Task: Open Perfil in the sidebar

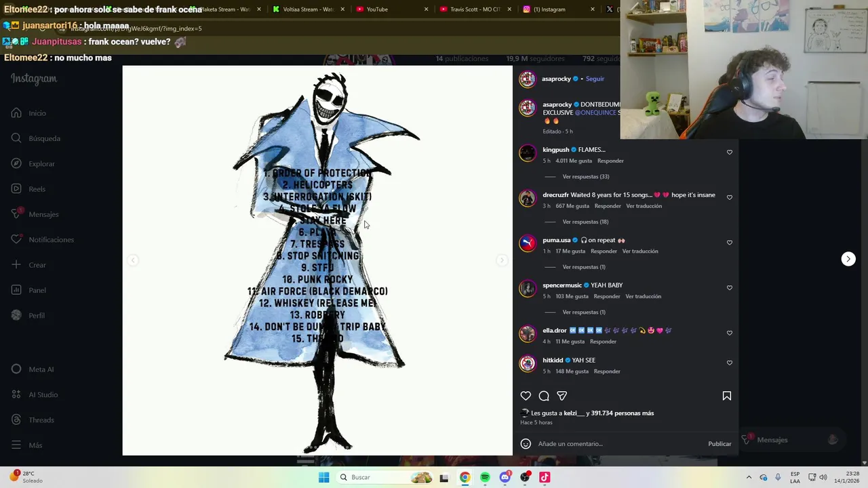Action: pyautogui.click(x=28, y=315)
